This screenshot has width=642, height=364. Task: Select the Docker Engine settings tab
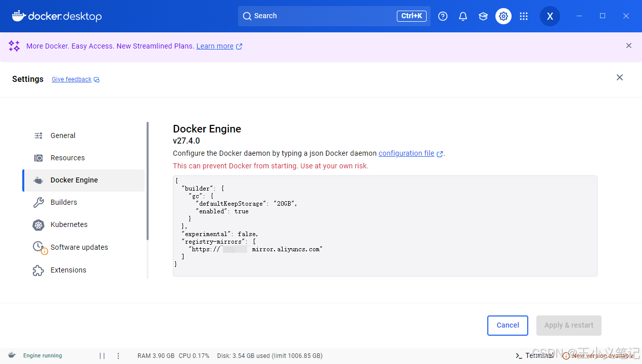(83, 180)
